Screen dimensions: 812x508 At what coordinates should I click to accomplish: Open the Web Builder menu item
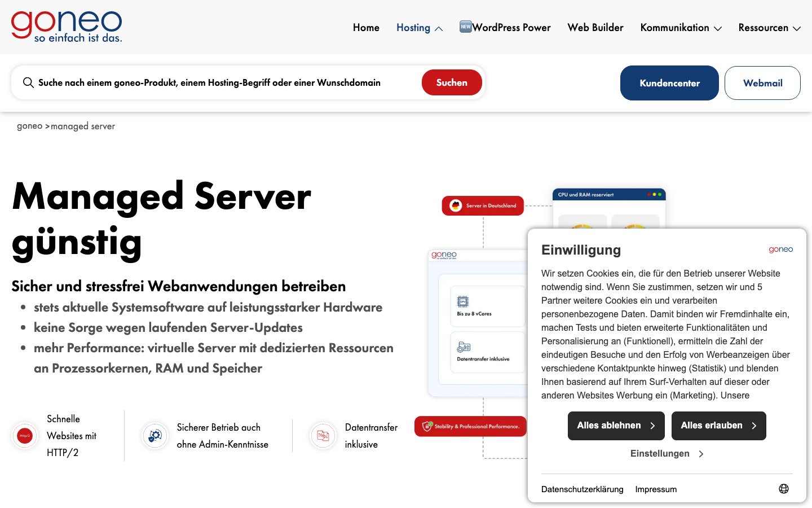pos(595,28)
